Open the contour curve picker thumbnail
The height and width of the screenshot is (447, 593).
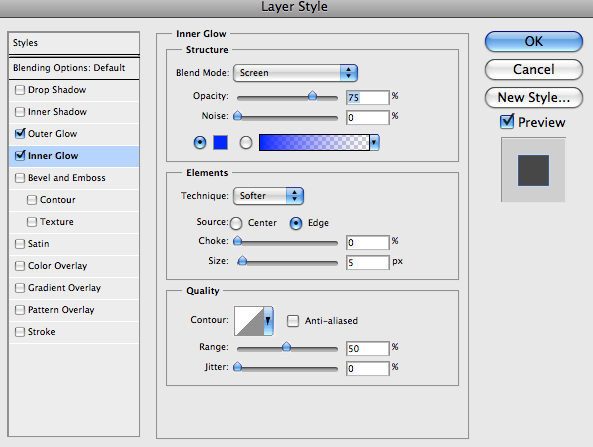tap(249, 321)
